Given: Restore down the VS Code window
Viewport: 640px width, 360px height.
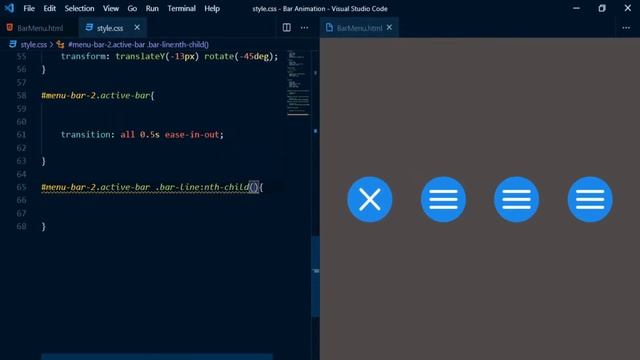Looking at the screenshot, I should tap(602, 8).
